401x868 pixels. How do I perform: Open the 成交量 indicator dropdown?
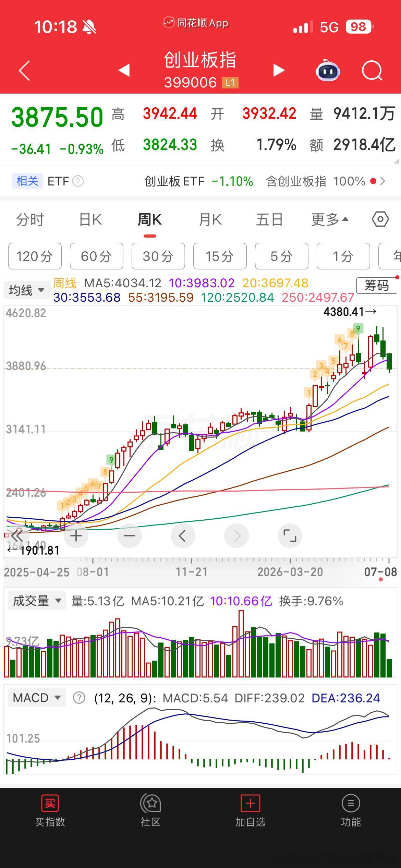pos(37,601)
